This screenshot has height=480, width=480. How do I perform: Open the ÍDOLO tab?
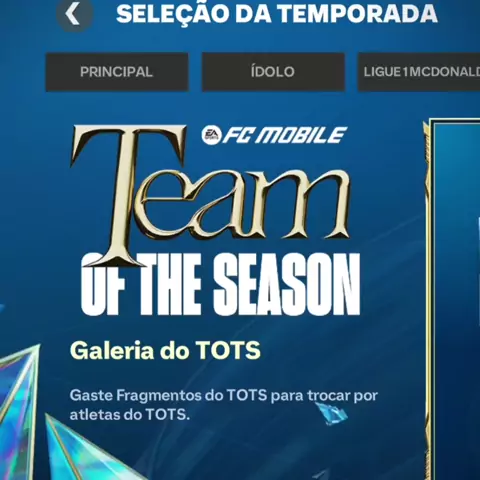coord(273,72)
